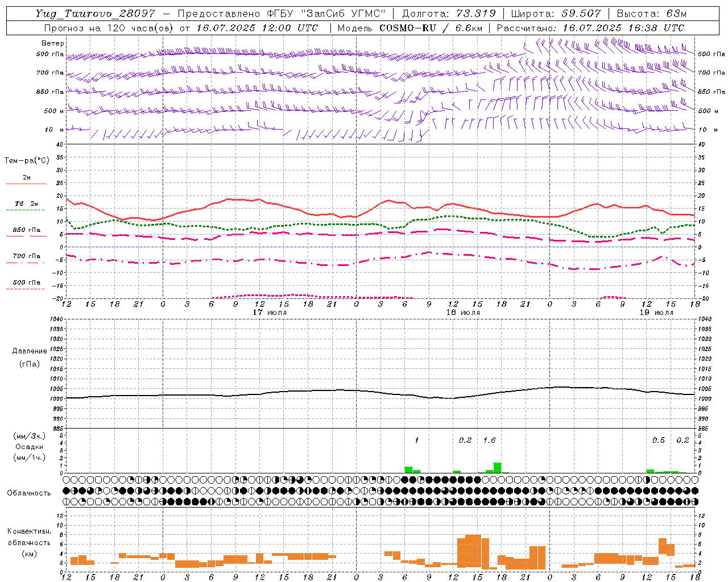
Task: Click the Давление panel label
Action: 29,351
